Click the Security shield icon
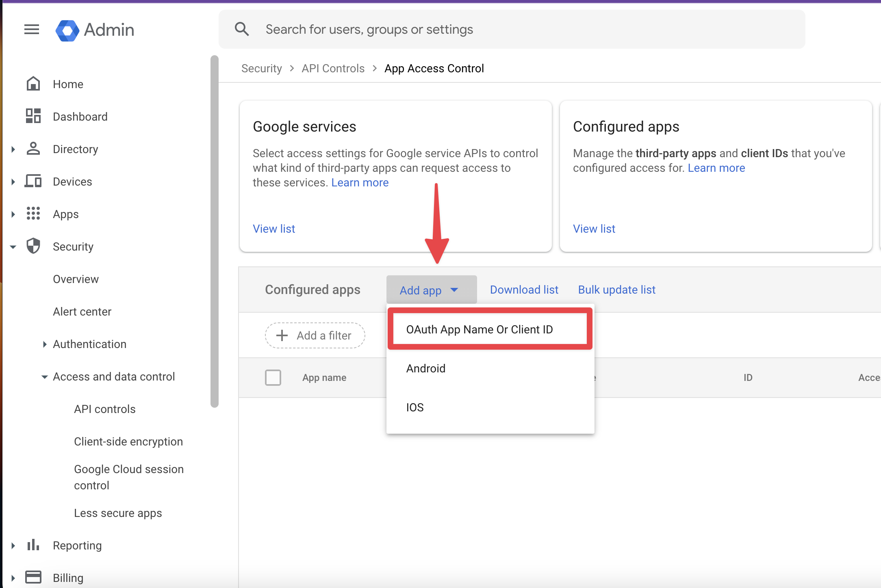This screenshot has height=588, width=881. tap(33, 246)
